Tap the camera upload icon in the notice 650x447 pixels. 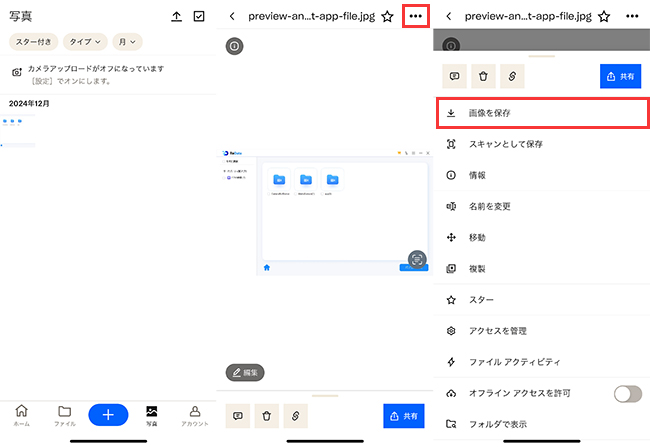(x=17, y=72)
